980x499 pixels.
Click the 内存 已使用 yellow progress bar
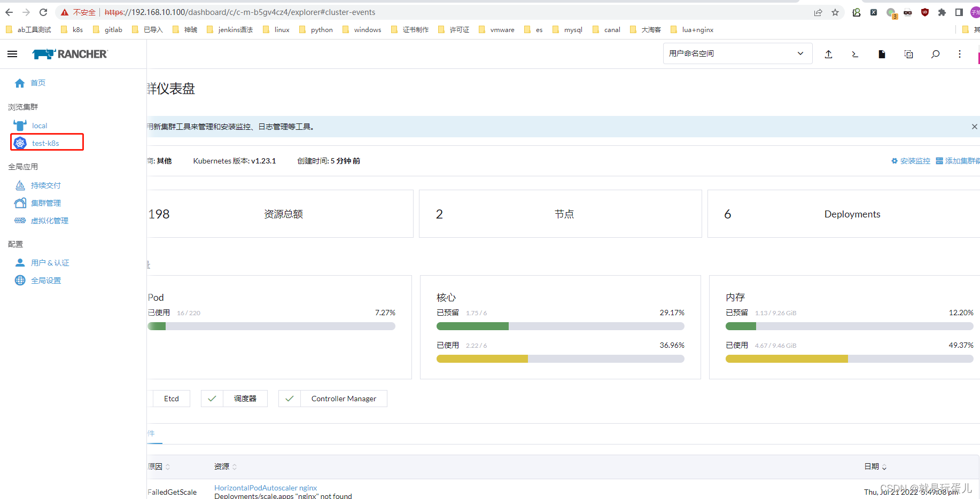point(849,359)
